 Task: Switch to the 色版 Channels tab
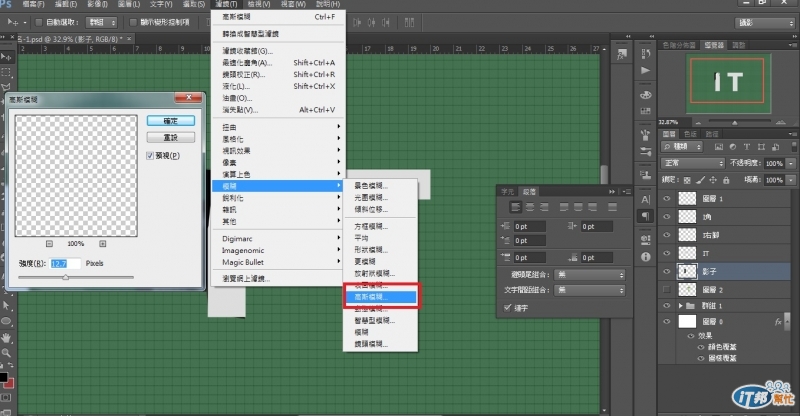pos(690,134)
